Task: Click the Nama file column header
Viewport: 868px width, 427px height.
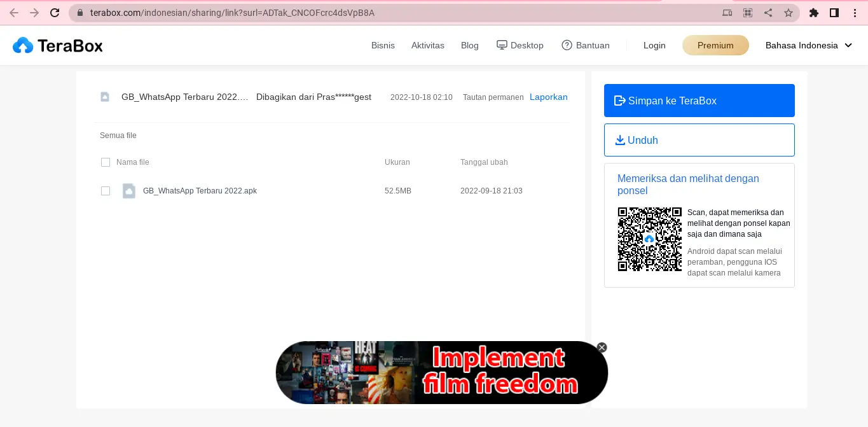Action: 133,162
